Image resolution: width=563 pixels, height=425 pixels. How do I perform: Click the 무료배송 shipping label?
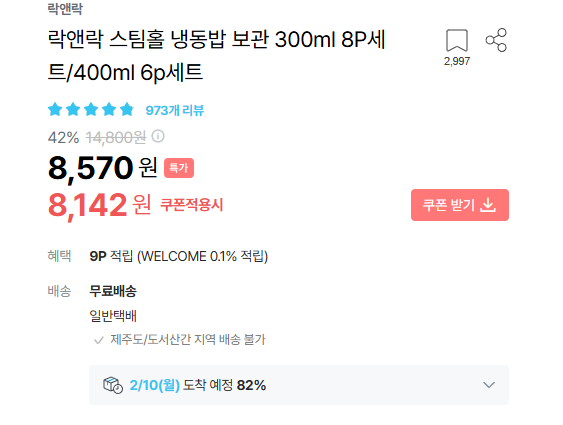[x=113, y=291]
